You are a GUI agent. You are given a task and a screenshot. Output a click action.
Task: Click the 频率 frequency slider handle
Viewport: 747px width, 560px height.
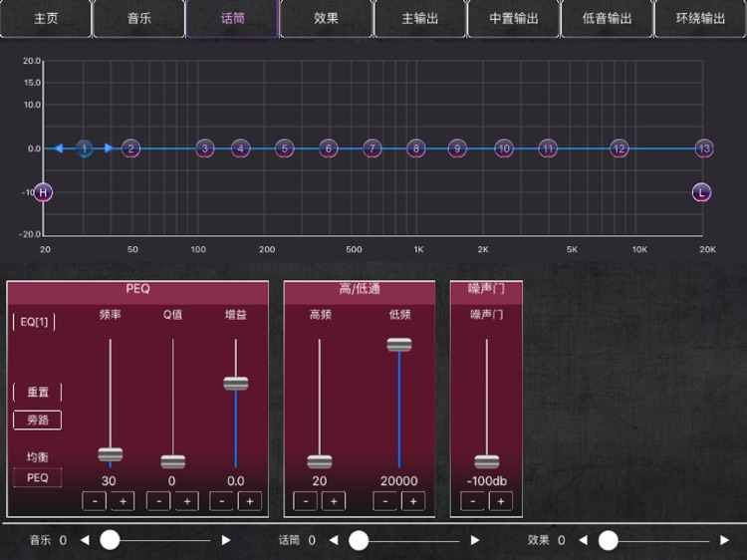point(110,454)
